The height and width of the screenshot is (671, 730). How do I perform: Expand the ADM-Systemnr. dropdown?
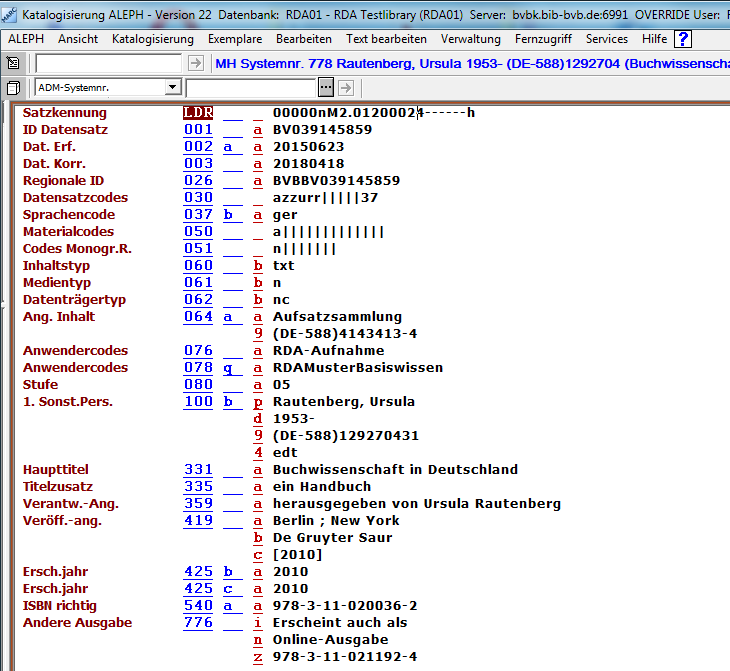tap(172, 87)
